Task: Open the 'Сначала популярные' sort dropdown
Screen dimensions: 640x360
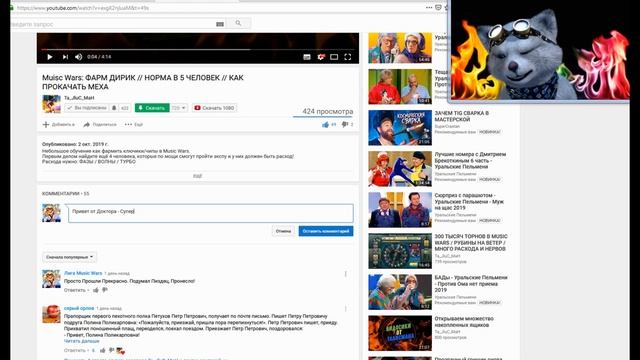Action: pyautogui.click(x=69, y=257)
